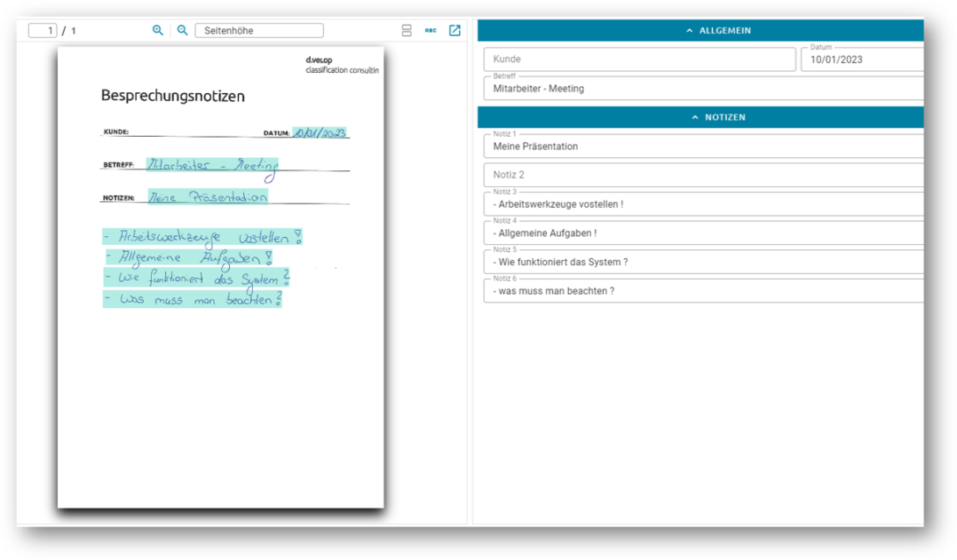Toggle the ABC text recognition icon
The height and width of the screenshot is (560, 957).
(x=431, y=30)
